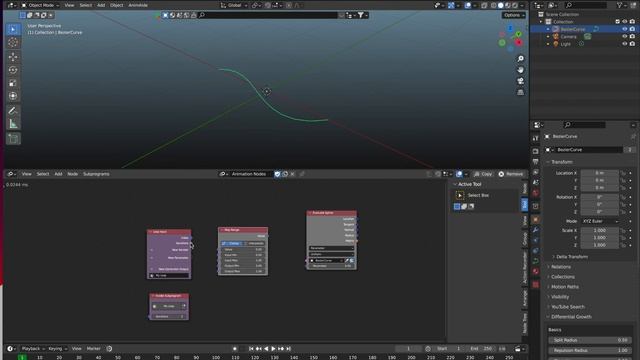Toggle the camera view icon in viewport
The image size is (640, 360).
pyautogui.click(x=520, y=81)
